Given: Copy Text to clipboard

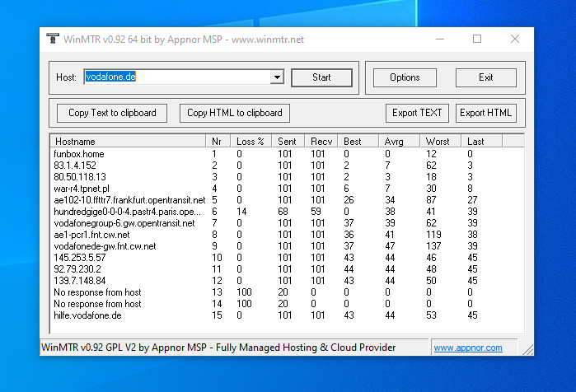Looking at the screenshot, I should (x=112, y=113).
